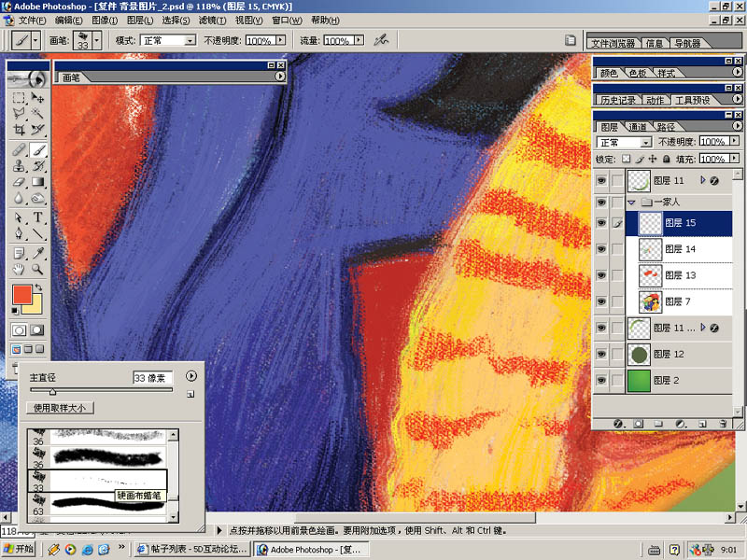
Task: Select the Hand tool
Action: [x=19, y=270]
